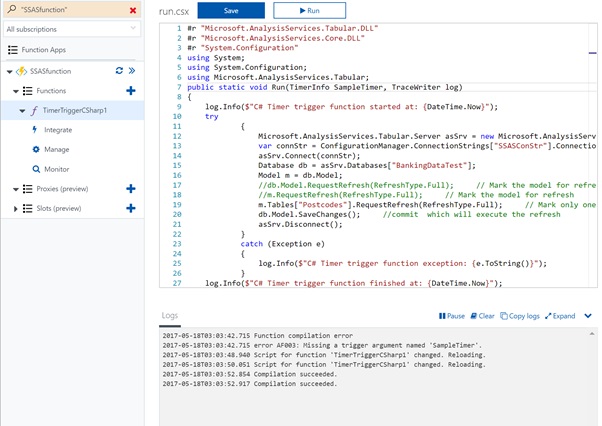Click the last 'Compilation succeeded.' log line

(250, 384)
